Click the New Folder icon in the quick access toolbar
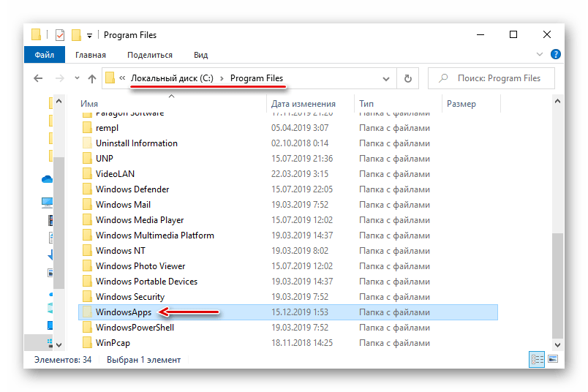This screenshot has height=392, width=588. [x=75, y=35]
